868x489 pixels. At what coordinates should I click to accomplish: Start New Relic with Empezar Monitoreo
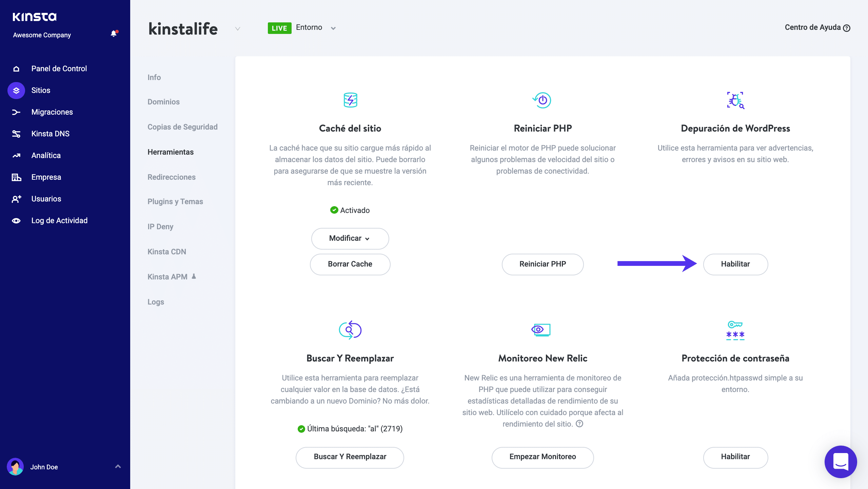pyautogui.click(x=542, y=457)
